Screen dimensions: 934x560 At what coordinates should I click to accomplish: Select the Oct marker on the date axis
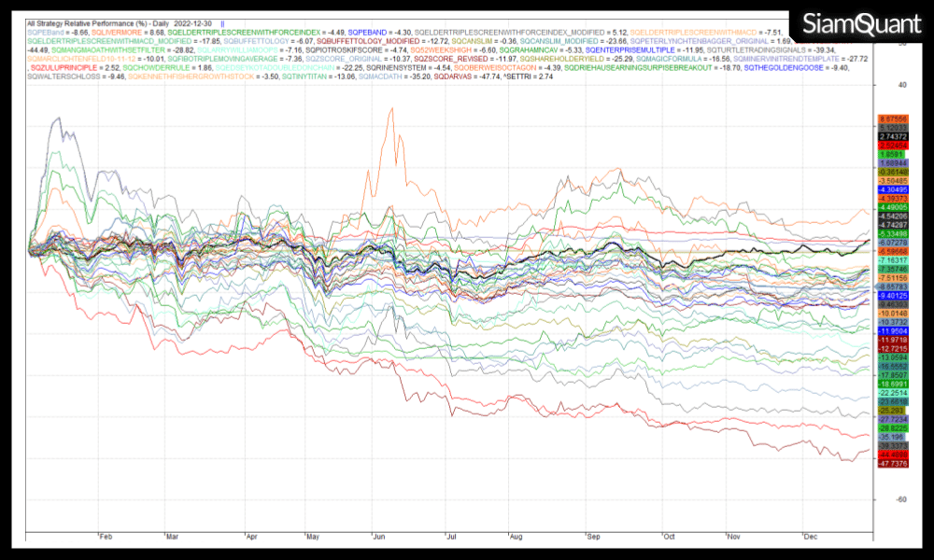pos(668,539)
